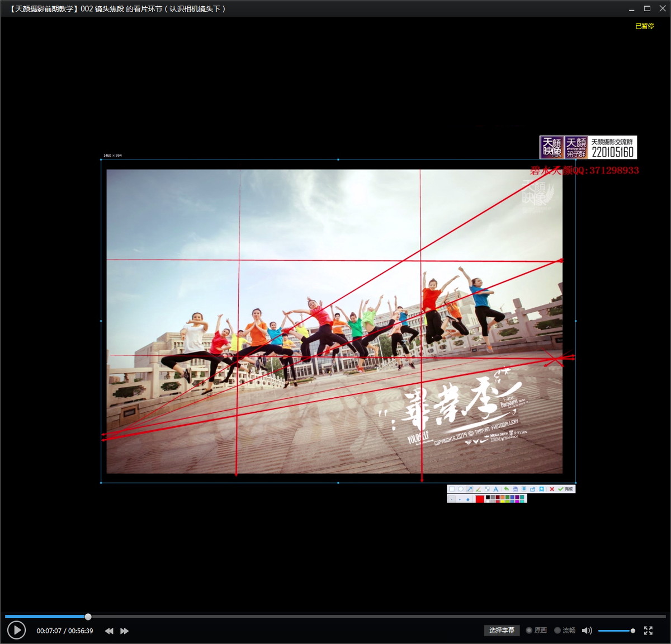Pick the yellow color swatch
Screen dimensions: 671x644
[x=503, y=501]
